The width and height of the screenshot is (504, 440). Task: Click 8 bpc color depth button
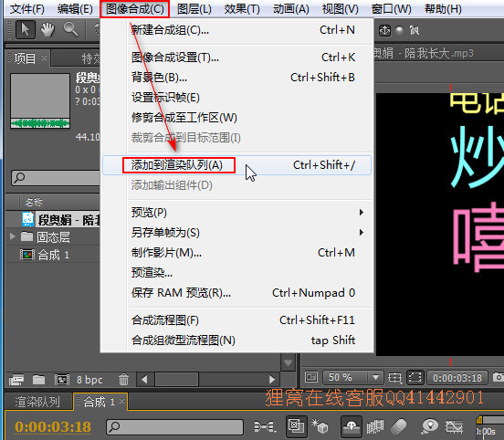pos(89,380)
